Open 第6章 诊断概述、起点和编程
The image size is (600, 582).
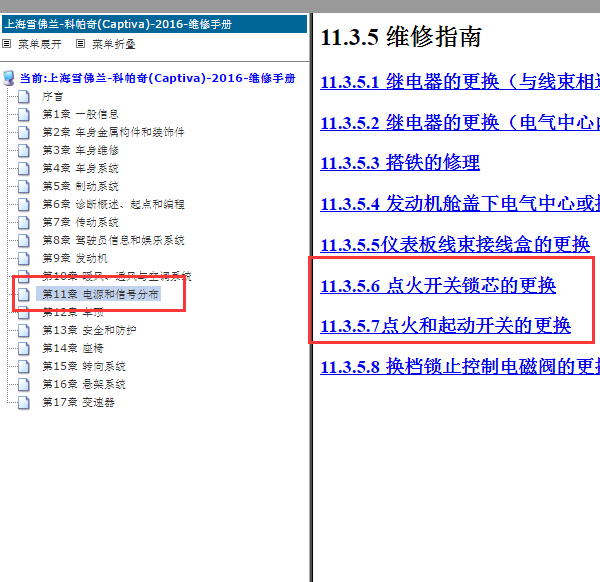click(x=113, y=204)
